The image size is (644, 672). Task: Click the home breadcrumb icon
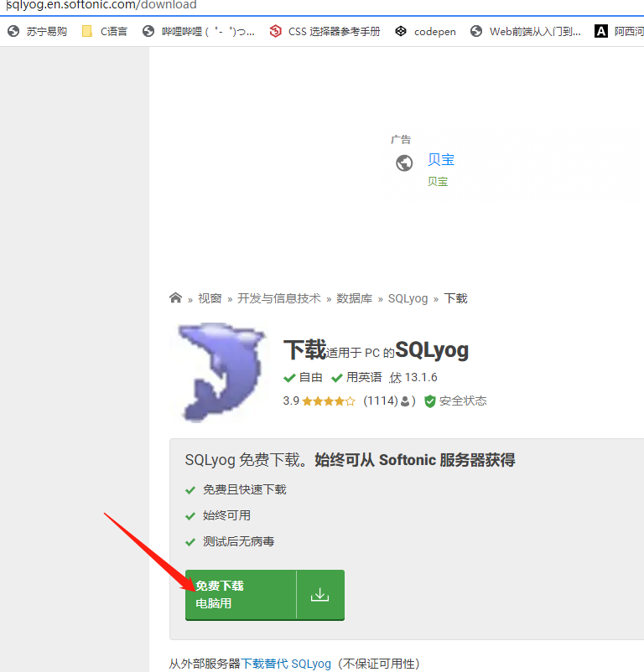pyautogui.click(x=175, y=297)
